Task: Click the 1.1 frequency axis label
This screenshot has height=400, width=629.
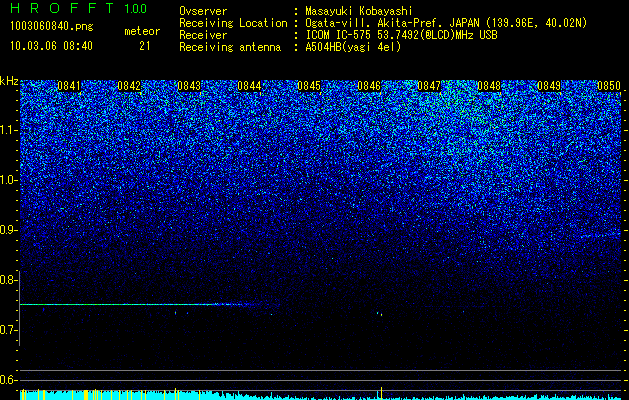Action: point(8,130)
